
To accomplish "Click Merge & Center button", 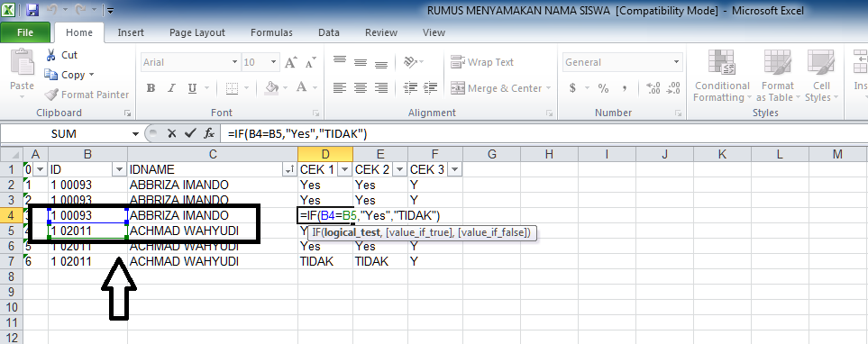I will 496,88.
